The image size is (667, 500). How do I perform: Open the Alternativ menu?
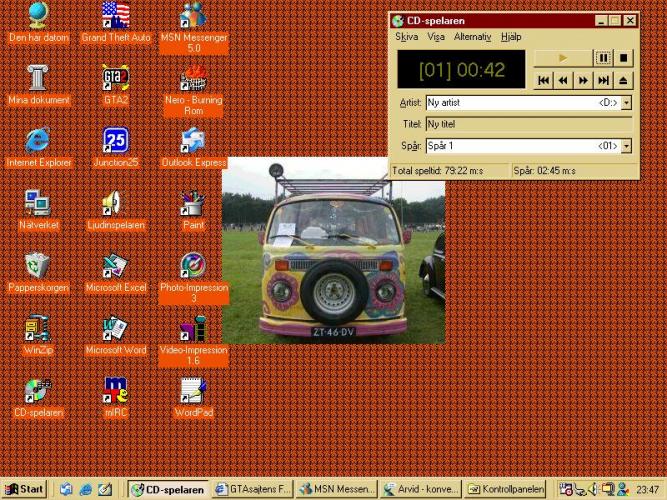click(472, 37)
